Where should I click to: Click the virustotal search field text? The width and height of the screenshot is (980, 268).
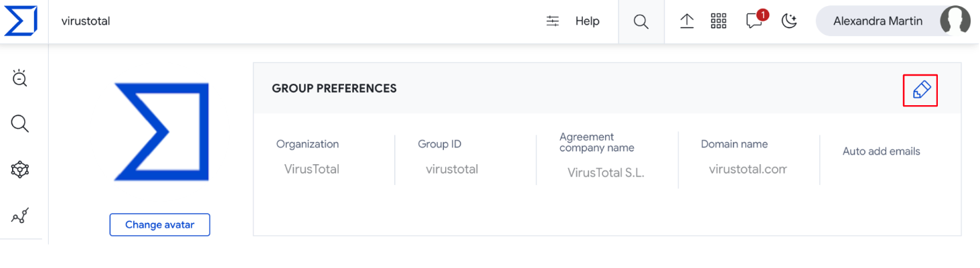(x=86, y=21)
